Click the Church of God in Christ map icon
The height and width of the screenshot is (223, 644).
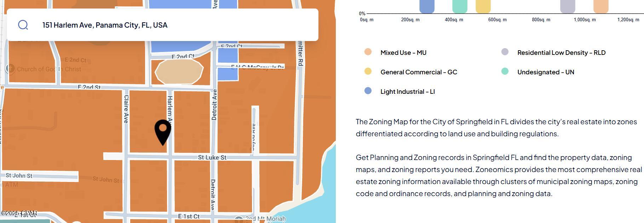pos(10,69)
